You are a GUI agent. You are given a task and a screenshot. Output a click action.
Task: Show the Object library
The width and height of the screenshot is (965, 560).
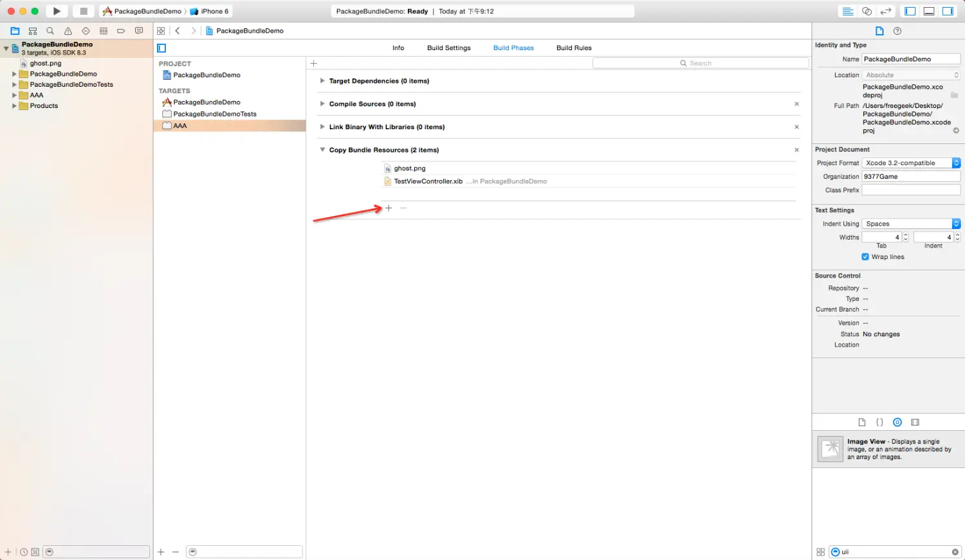click(x=897, y=422)
